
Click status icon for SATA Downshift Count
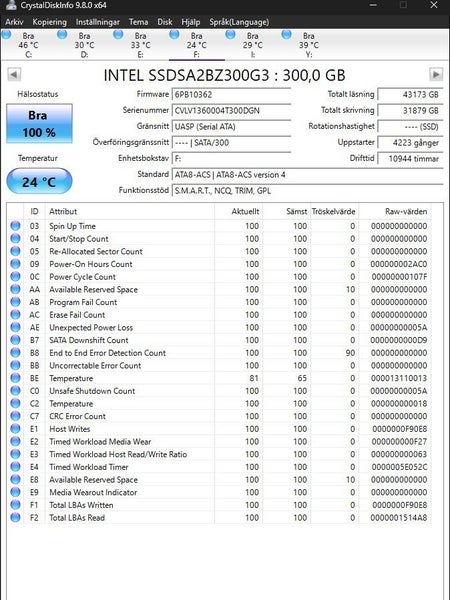click(15, 340)
